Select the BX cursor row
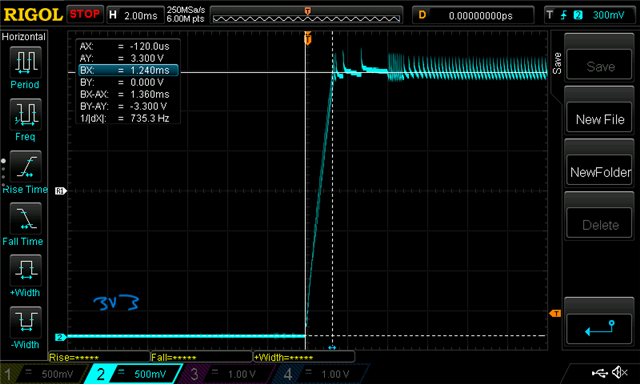The width and height of the screenshot is (640, 384). (128, 70)
